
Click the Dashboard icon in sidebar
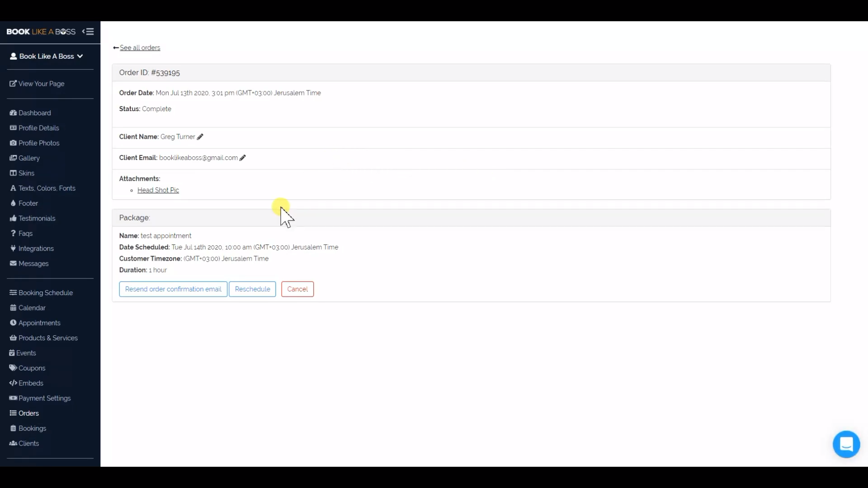pyautogui.click(x=13, y=113)
